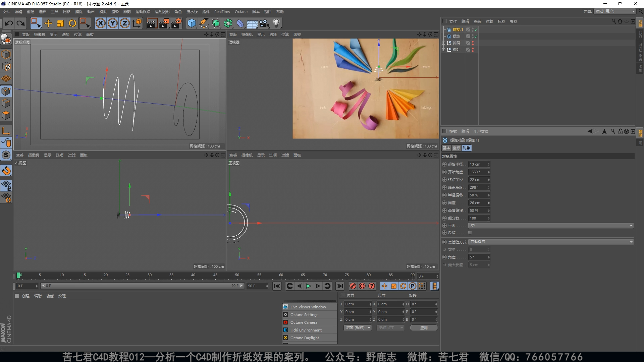Select the Scale tool in top toolbar
The height and width of the screenshot is (362, 644).
60,23
